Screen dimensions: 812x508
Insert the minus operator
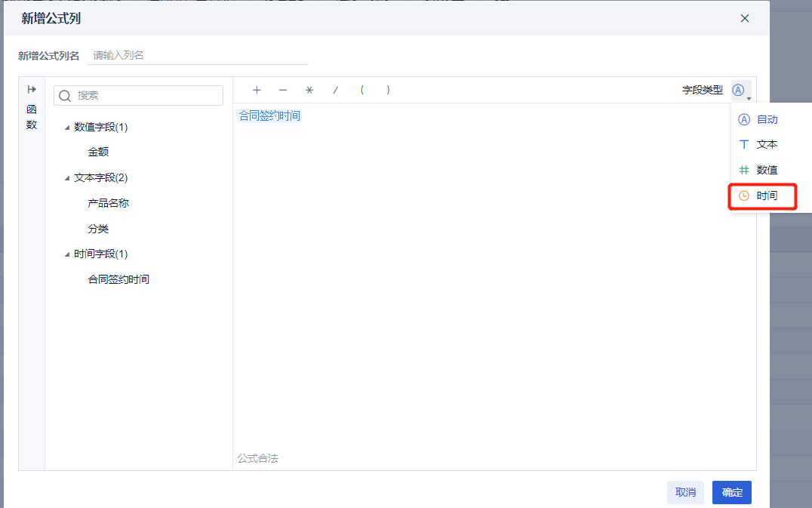(283, 90)
